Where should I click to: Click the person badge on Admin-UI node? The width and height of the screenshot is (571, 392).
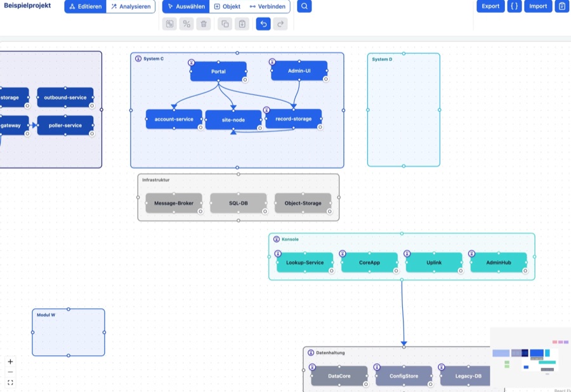pyautogui.click(x=272, y=62)
